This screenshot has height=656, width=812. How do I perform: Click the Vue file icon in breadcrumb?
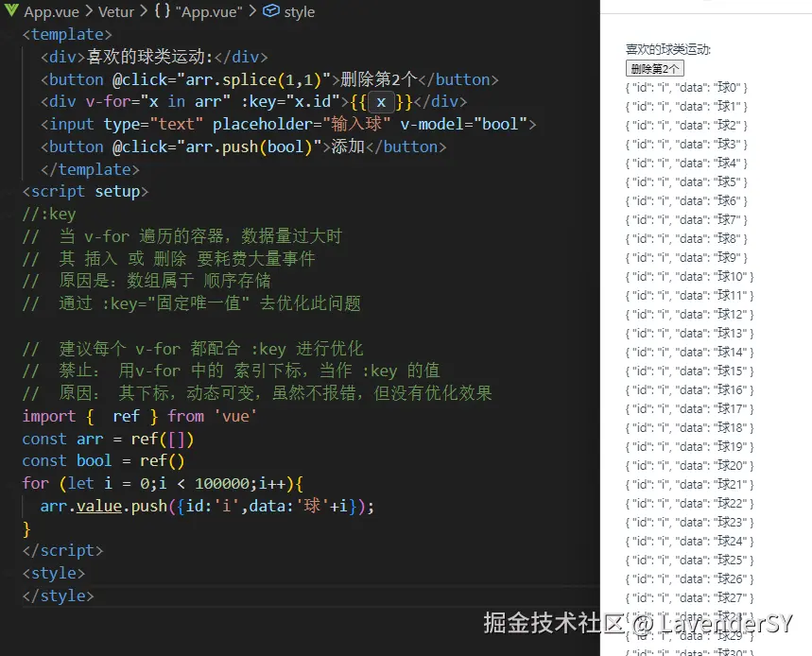tap(12, 12)
